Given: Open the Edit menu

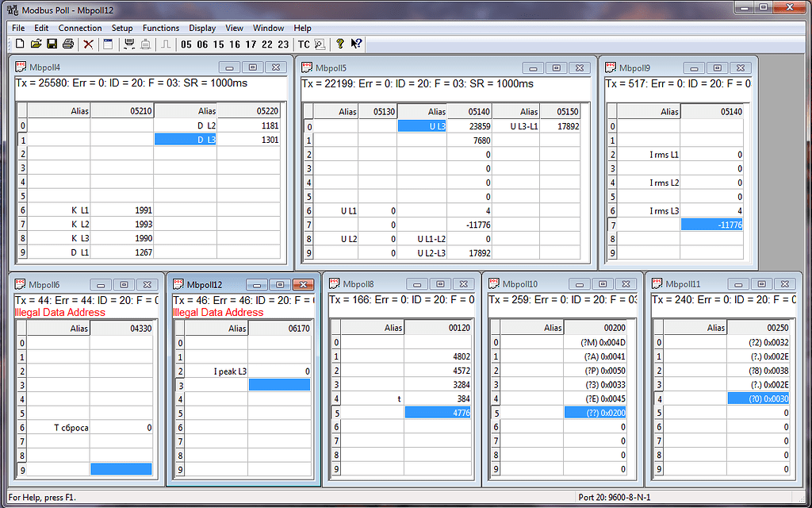Looking at the screenshot, I should (41, 28).
